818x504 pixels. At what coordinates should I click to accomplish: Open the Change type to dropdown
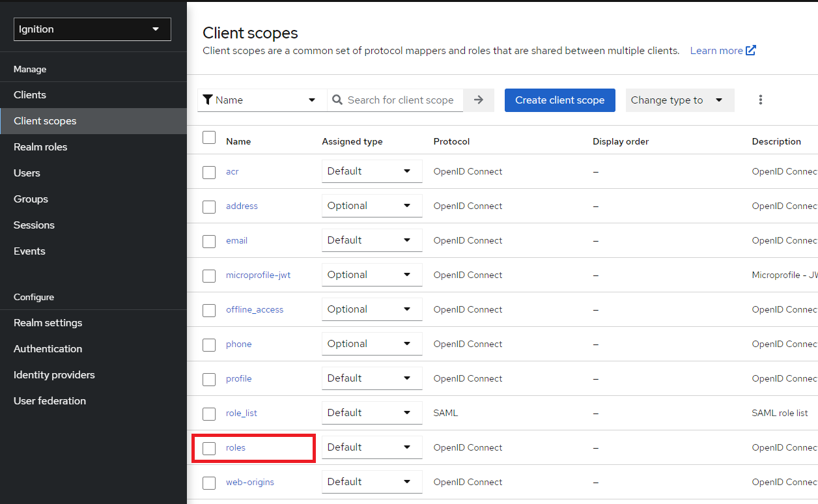point(679,100)
